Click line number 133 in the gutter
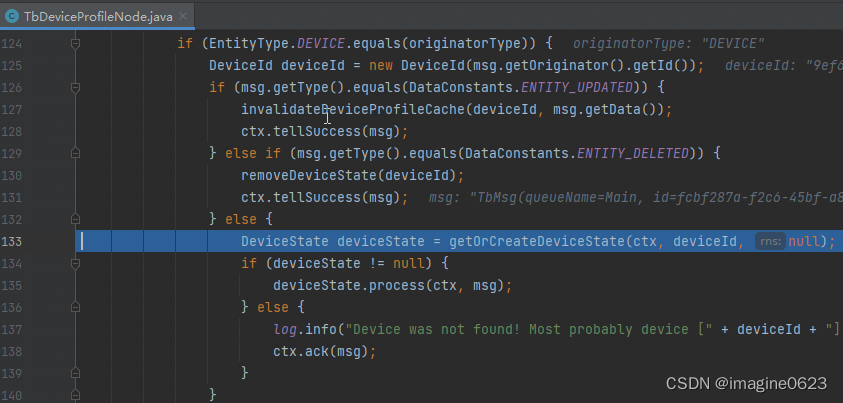Viewport: 843px width, 403px height. 11,242
